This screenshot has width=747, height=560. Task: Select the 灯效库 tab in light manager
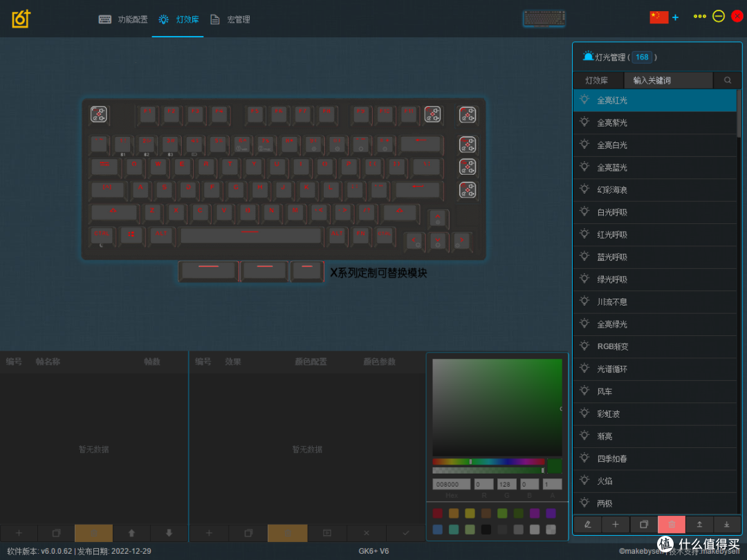point(598,80)
